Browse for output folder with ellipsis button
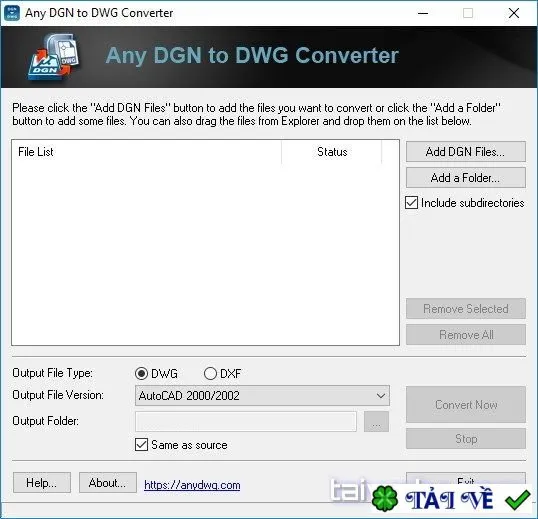The width and height of the screenshot is (538, 519). tap(376, 422)
